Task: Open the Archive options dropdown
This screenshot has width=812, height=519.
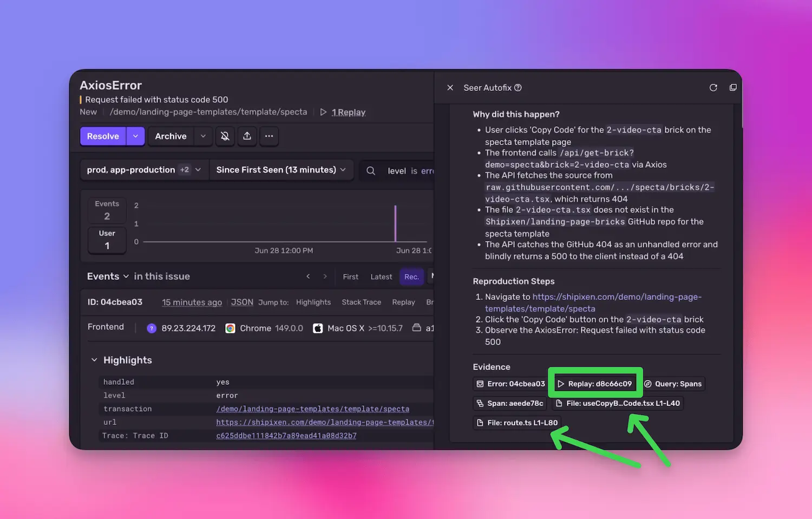Action: point(203,136)
